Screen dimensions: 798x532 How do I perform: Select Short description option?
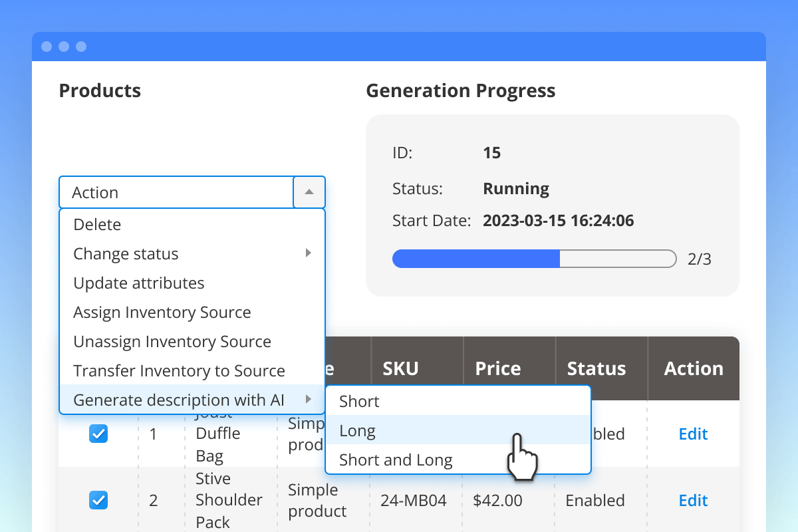(x=359, y=402)
